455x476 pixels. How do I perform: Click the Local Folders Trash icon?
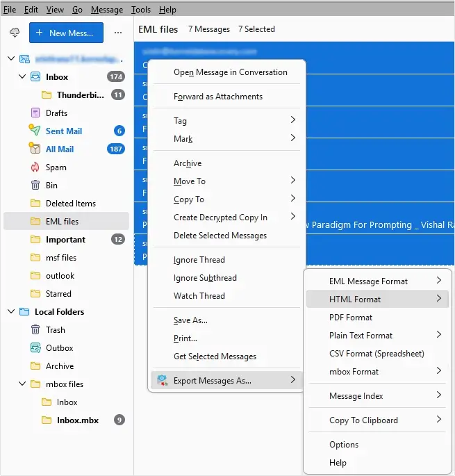[x=35, y=329]
